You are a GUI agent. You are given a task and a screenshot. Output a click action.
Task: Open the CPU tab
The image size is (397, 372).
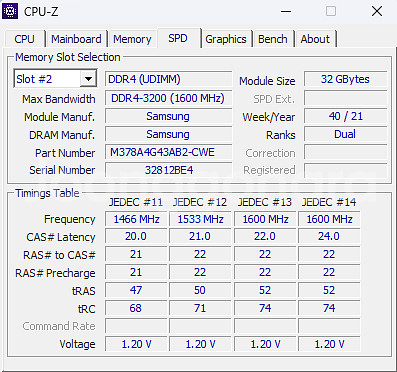pyautogui.click(x=24, y=39)
